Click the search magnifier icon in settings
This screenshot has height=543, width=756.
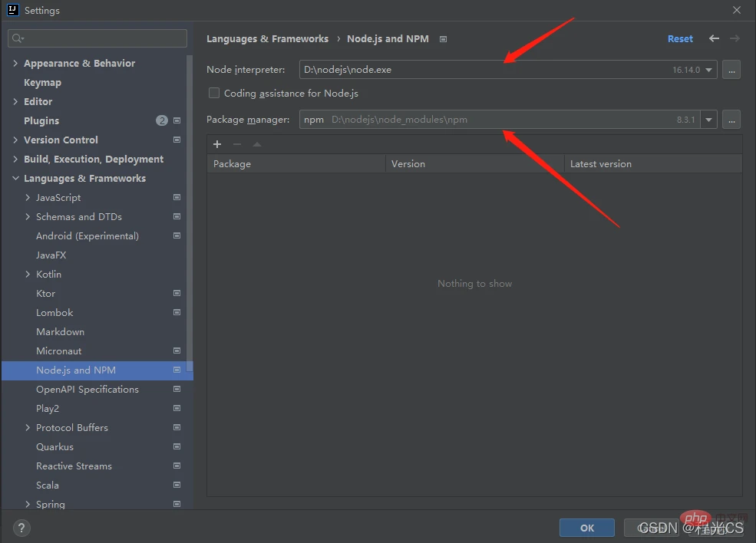coord(18,38)
